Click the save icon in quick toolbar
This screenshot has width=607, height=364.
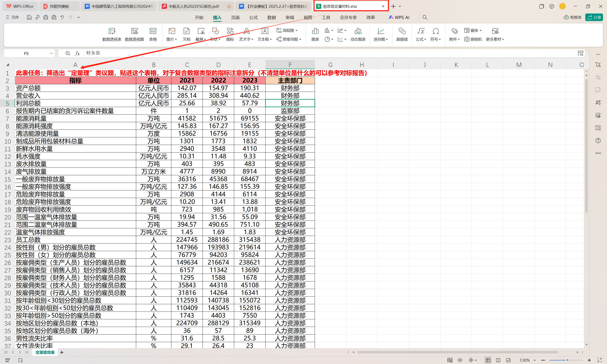[29, 17]
